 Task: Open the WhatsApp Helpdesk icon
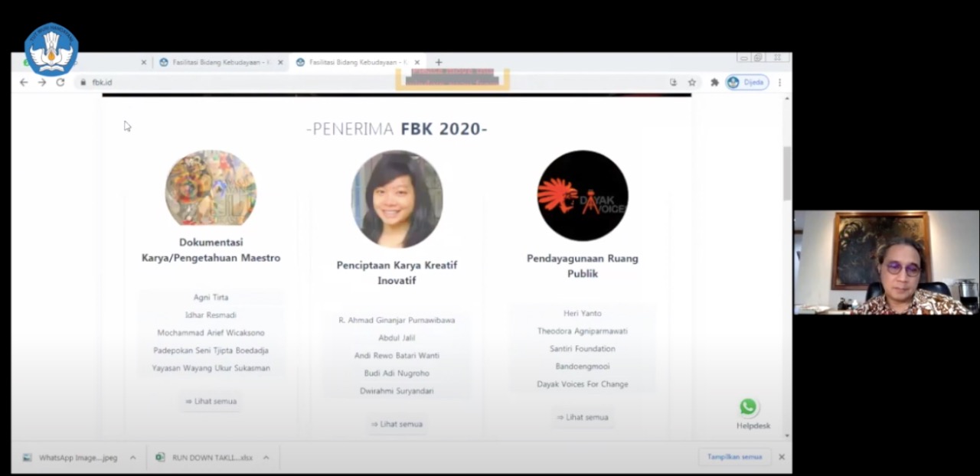(x=748, y=407)
